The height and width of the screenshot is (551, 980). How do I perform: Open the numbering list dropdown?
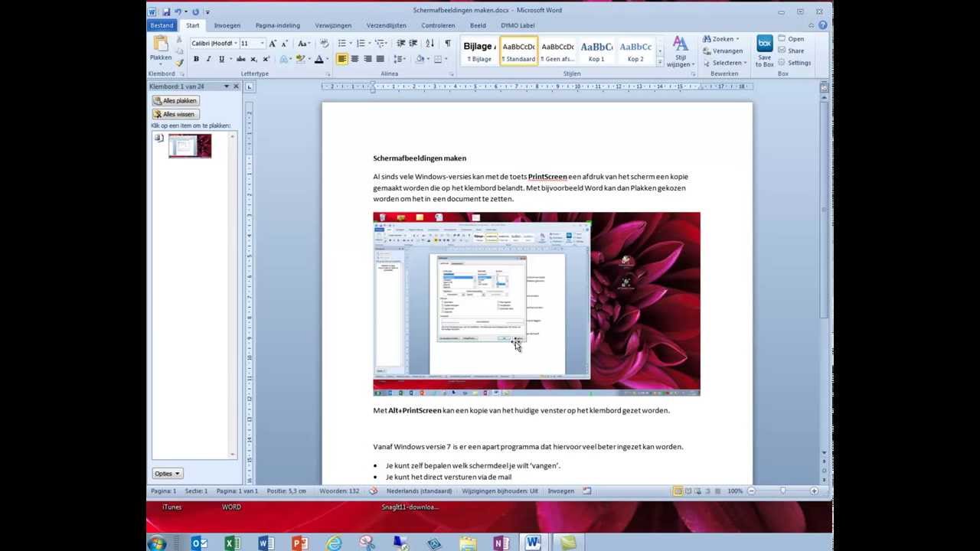click(370, 44)
